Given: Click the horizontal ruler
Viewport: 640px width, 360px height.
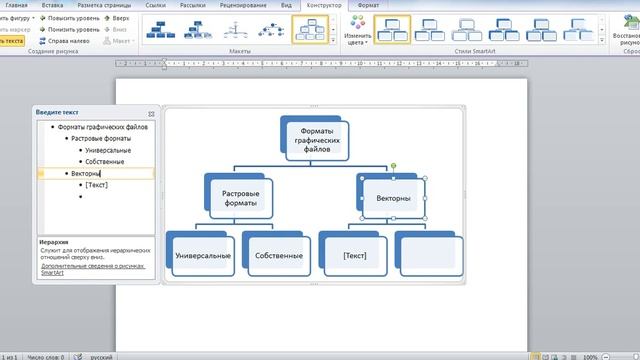Looking at the screenshot, I should (322, 63).
